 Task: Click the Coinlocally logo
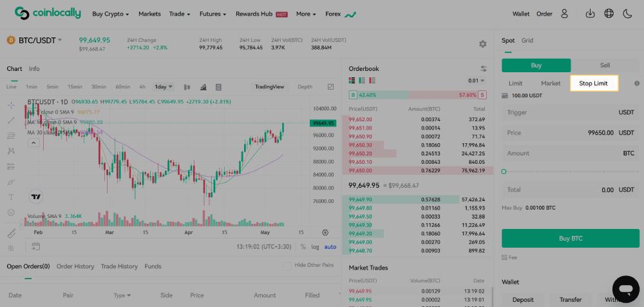[x=48, y=13]
